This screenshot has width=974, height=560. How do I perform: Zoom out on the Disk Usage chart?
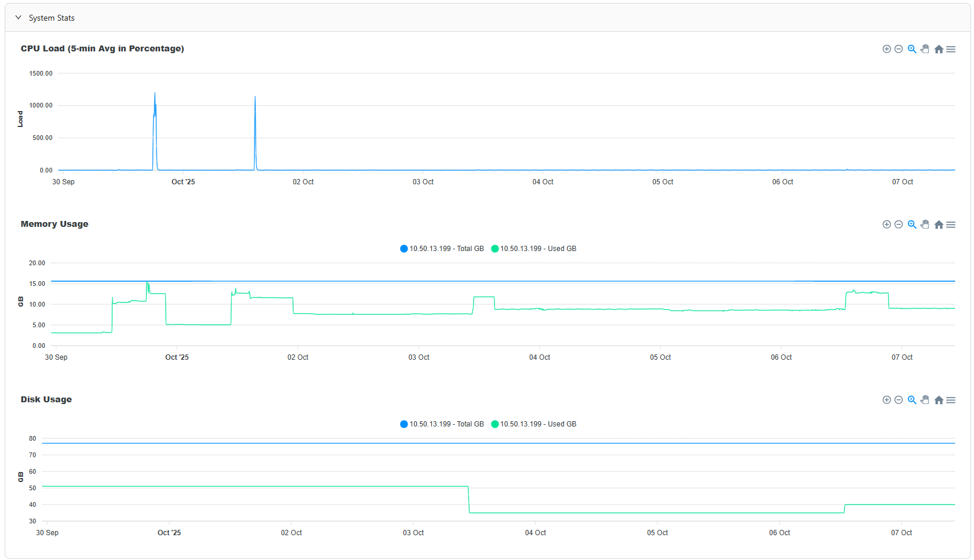tap(898, 400)
